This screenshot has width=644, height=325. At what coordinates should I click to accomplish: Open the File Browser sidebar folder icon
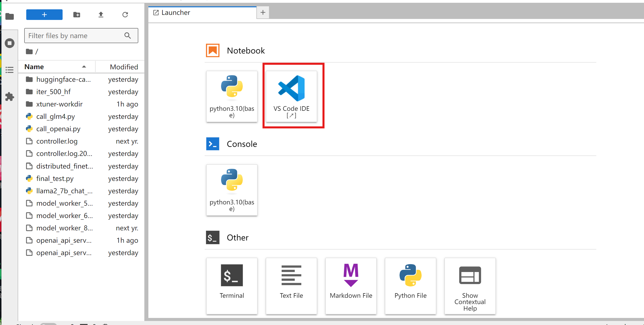[x=10, y=16]
